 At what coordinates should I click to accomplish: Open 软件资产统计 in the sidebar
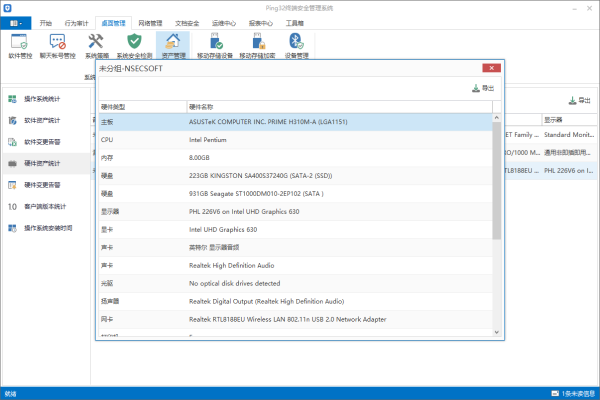click(46, 121)
